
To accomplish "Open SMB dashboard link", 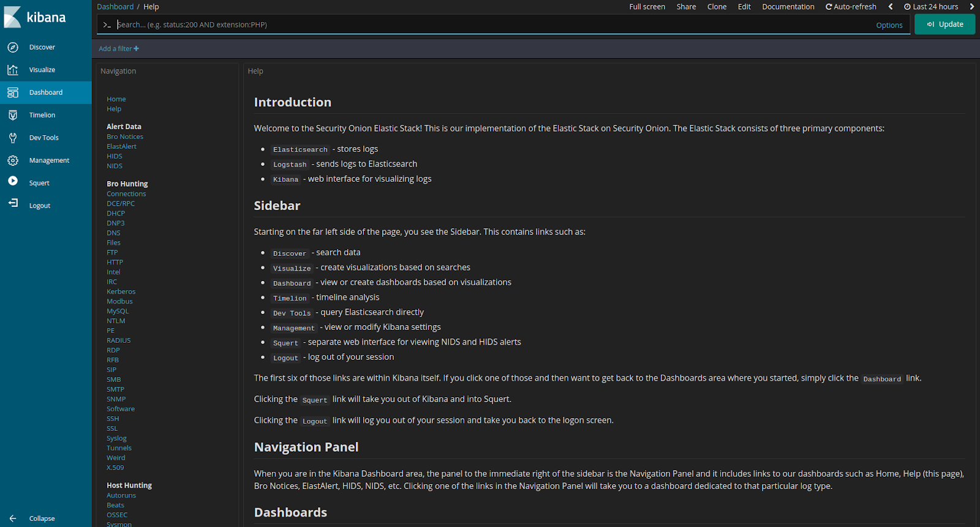I will tap(114, 380).
